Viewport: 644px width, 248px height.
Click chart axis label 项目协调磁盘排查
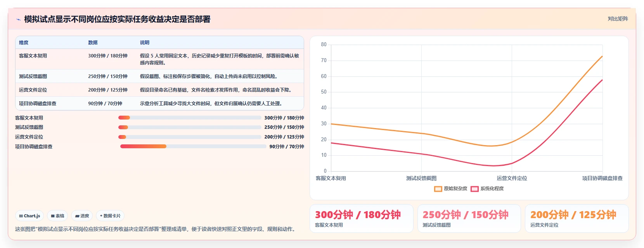click(x=602, y=179)
